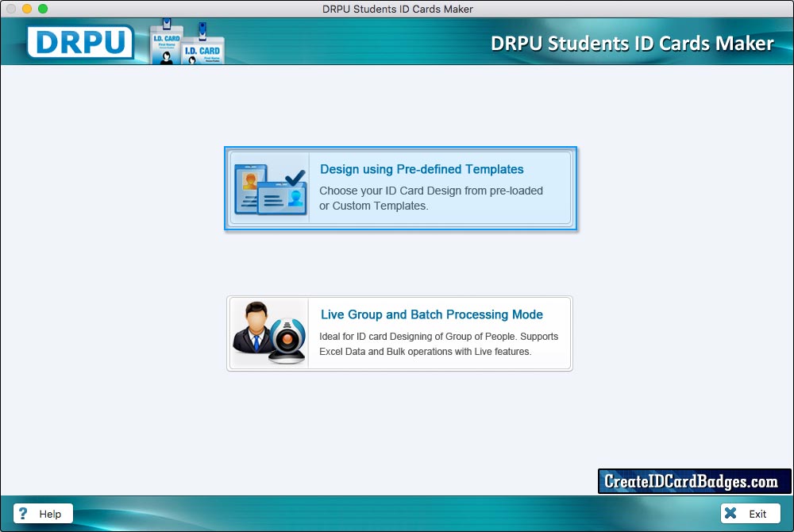The height and width of the screenshot is (532, 794).
Task: Click the Exit button
Action: [x=750, y=513]
